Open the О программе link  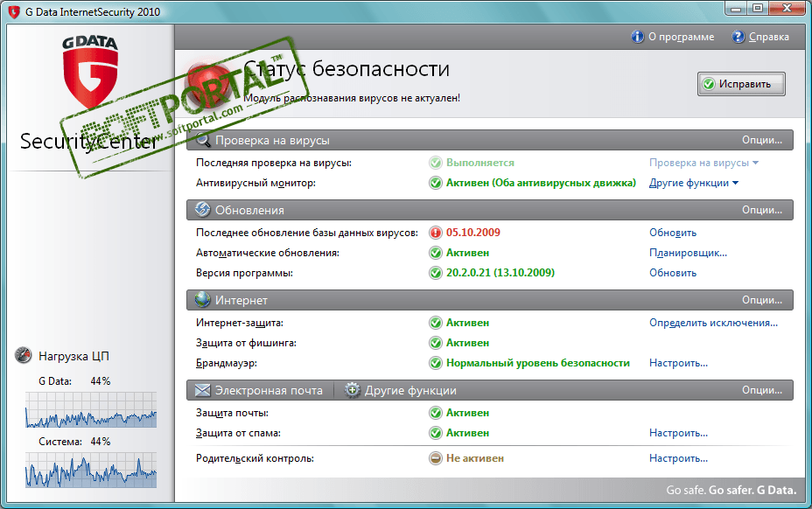681,37
